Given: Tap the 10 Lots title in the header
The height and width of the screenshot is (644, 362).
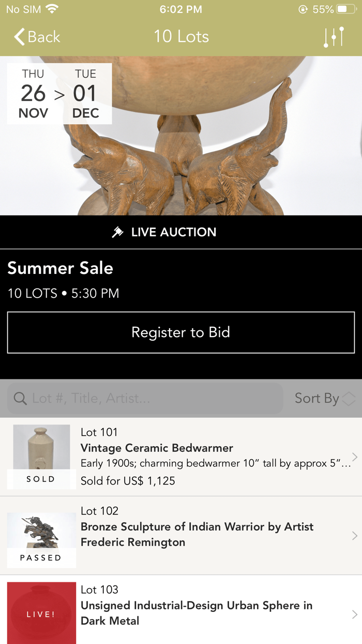Looking at the screenshot, I should click(x=181, y=37).
